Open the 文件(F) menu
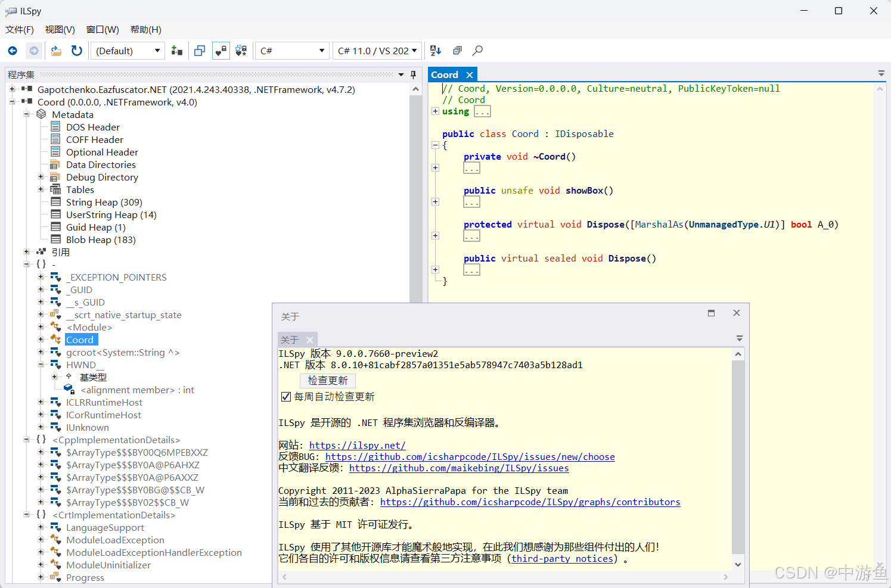The height and width of the screenshot is (588, 891). (20, 30)
